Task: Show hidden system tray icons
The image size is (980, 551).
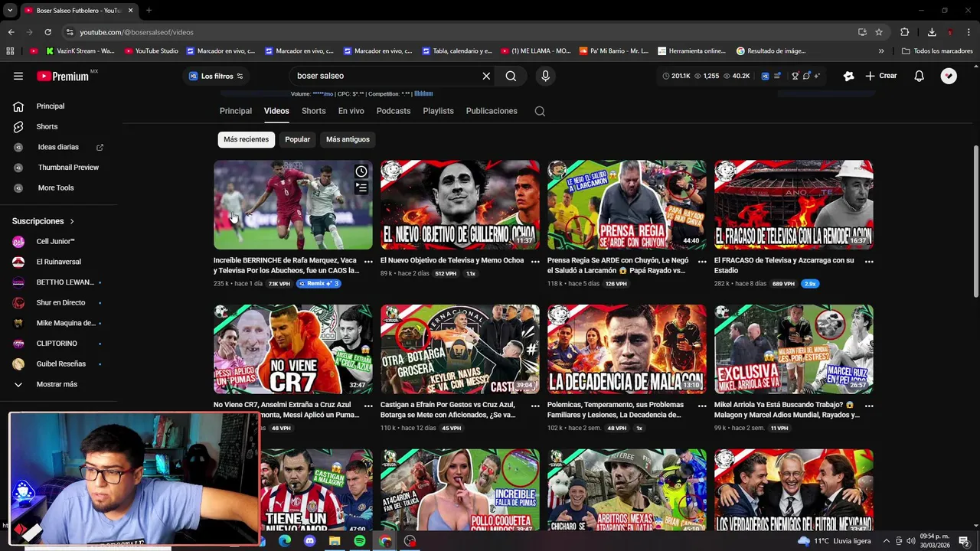Action: point(887,541)
